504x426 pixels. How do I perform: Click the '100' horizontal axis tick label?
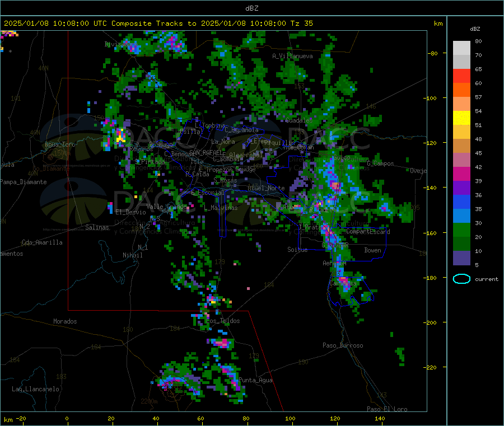[x=290, y=418]
